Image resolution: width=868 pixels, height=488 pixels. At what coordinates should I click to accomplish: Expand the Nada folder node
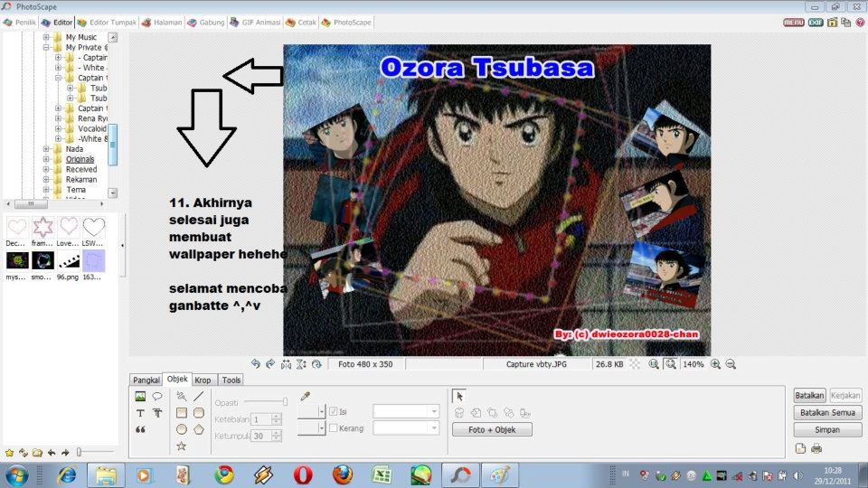tap(46, 149)
